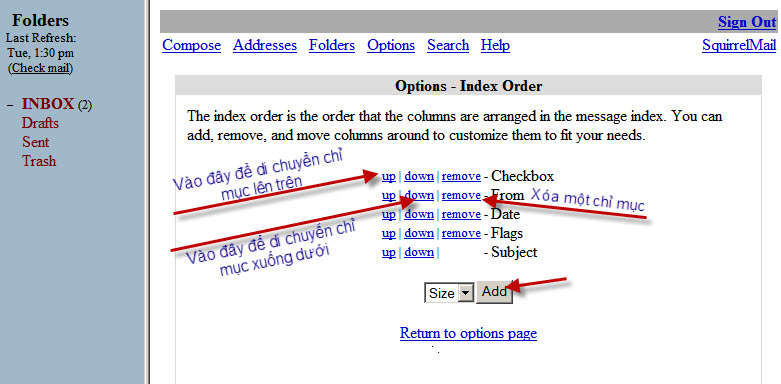781x384 pixels.
Task: Click the Date column label
Action: click(506, 214)
